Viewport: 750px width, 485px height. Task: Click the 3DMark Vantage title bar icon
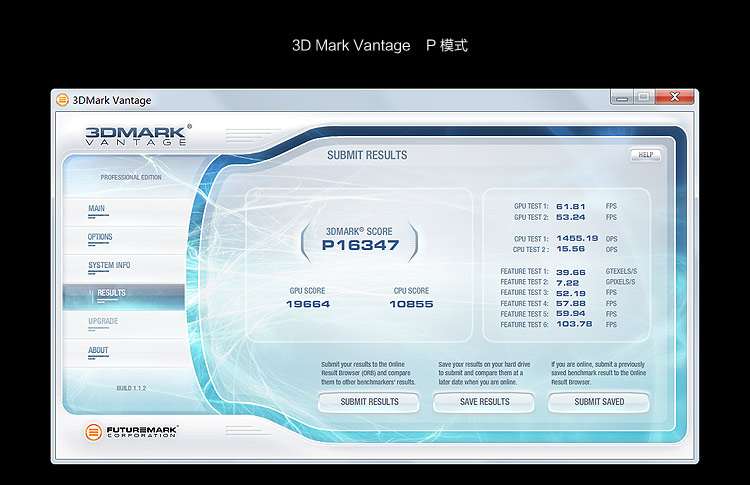click(x=62, y=100)
